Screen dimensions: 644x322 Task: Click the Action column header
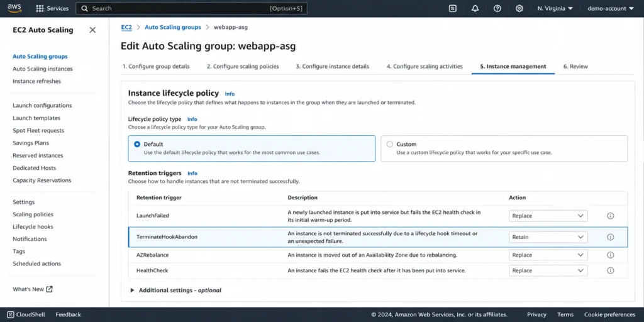[x=518, y=197]
